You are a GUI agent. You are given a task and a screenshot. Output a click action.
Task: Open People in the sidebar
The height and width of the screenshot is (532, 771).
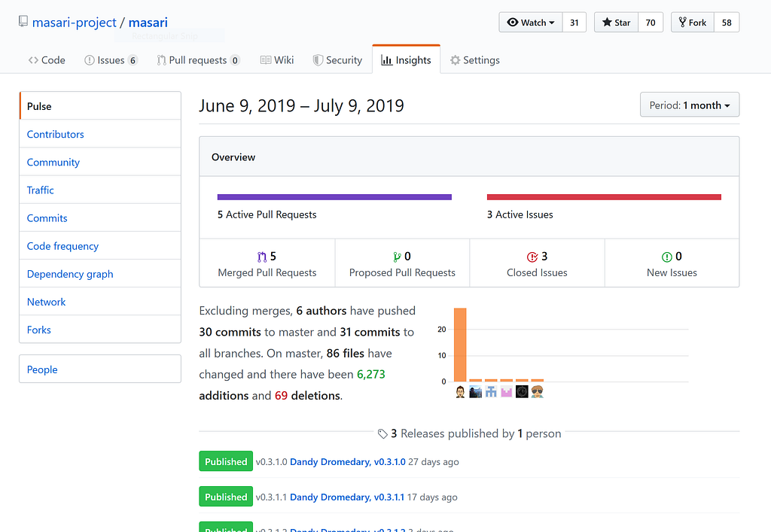click(x=100, y=369)
